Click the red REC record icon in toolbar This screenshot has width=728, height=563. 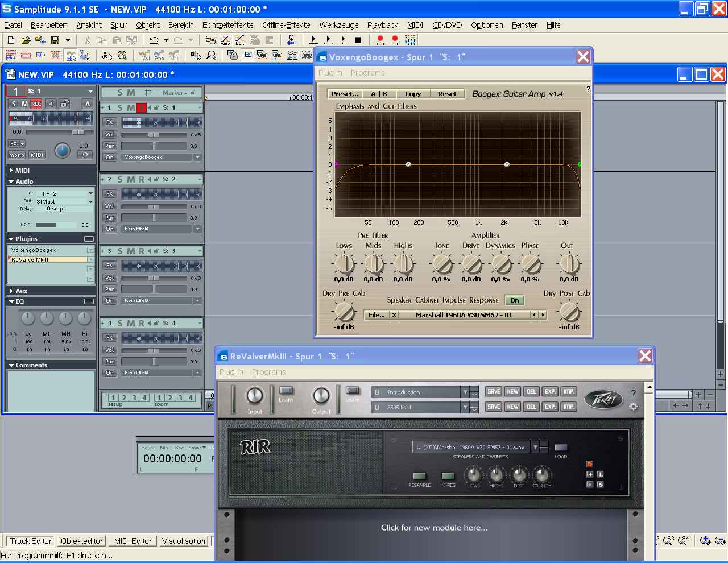point(395,40)
